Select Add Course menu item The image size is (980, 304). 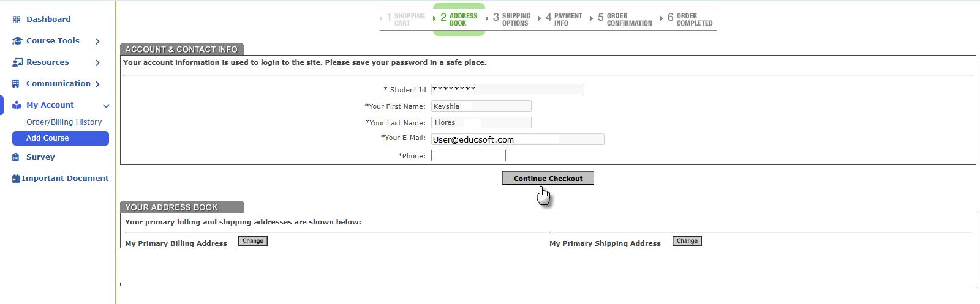click(x=61, y=138)
